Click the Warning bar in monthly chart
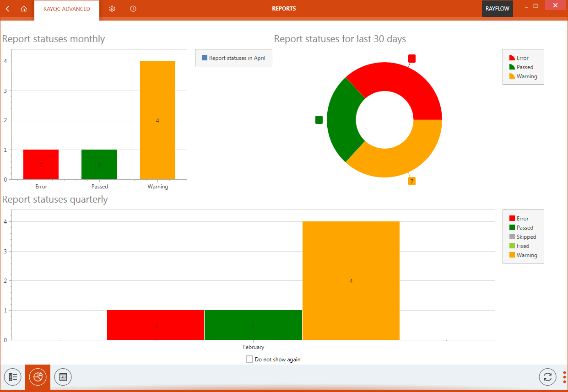This screenshot has width=568, height=392. click(157, 120)
